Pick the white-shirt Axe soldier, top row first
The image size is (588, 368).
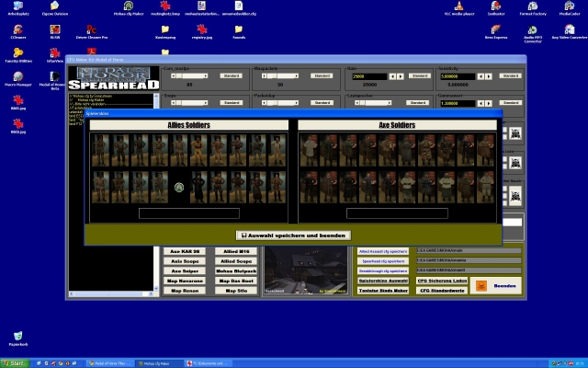click(x=309, y=150)
